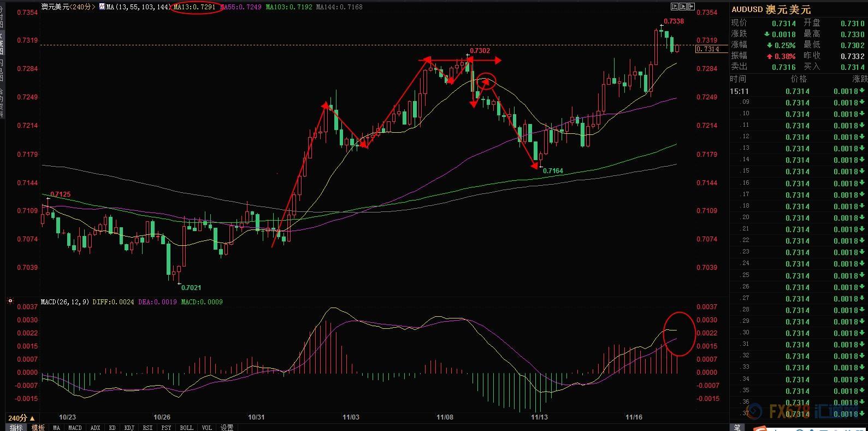Viewport: 868px width, 431px height.
Task: Open the 设置 settings button
Action: pos(227,427)
